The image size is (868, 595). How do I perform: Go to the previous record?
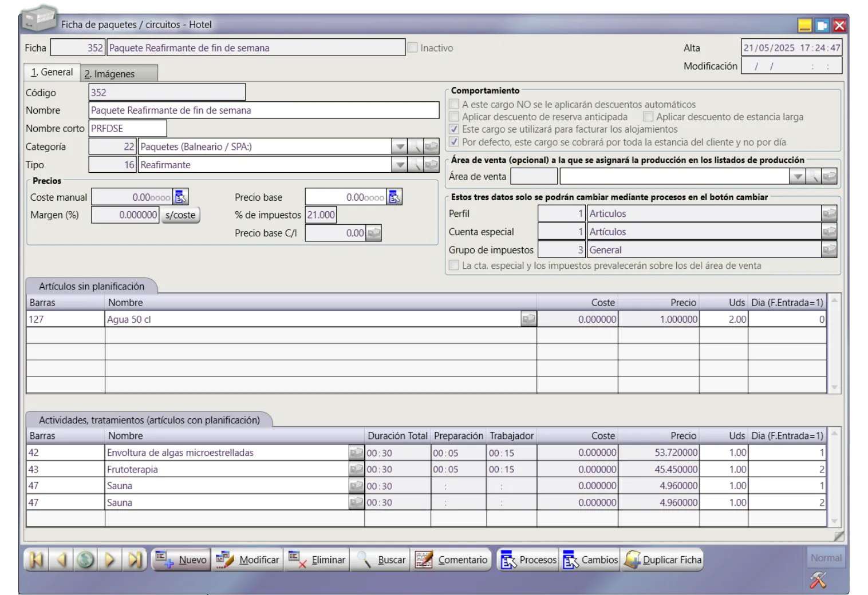tap(61, 560)
